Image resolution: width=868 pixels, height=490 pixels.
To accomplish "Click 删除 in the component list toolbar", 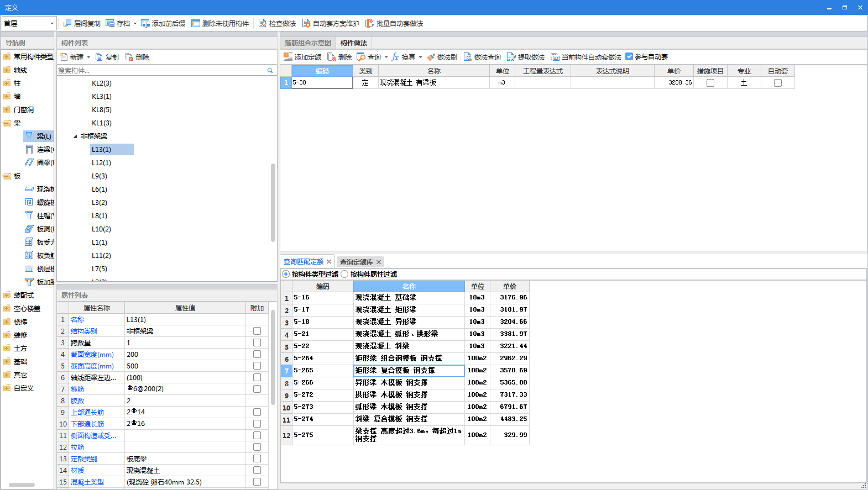I will 138,57.
